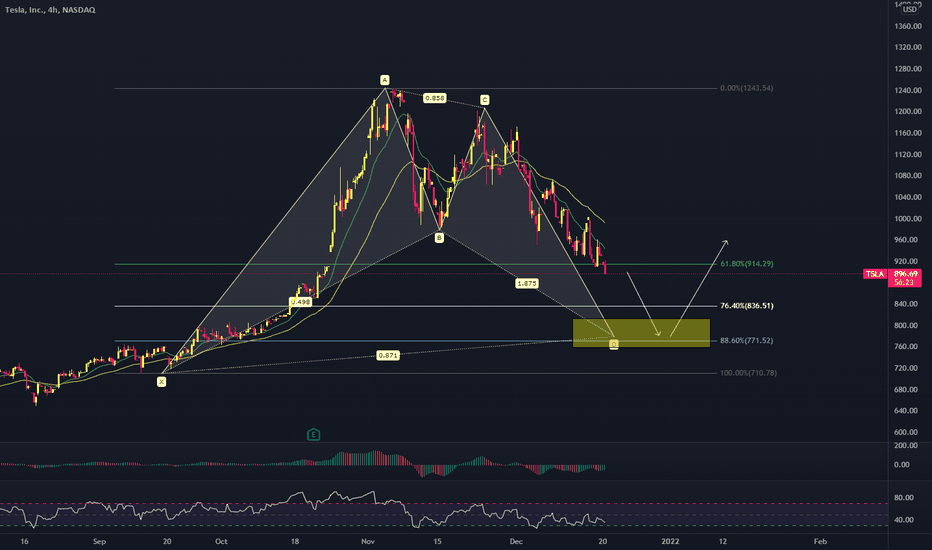Image resolution: width=932 pixels, height=550 pixels.
Task: Click Fibonacci label 88.60%(771.52)
Action: [747, 341]
